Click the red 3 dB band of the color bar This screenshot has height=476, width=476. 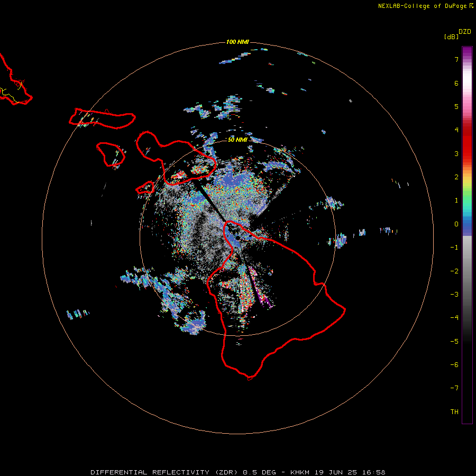pyautogui.click(x=467, y=153)
